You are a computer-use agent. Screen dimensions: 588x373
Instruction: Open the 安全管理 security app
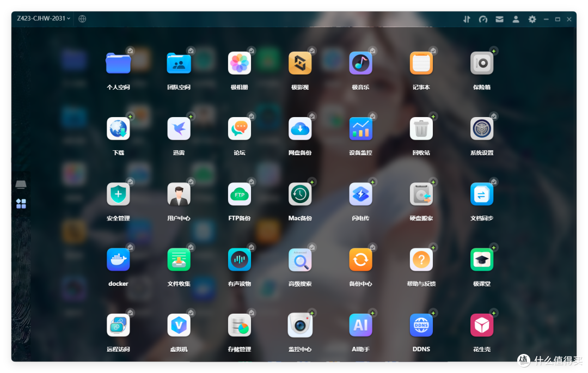click(118, 194)
